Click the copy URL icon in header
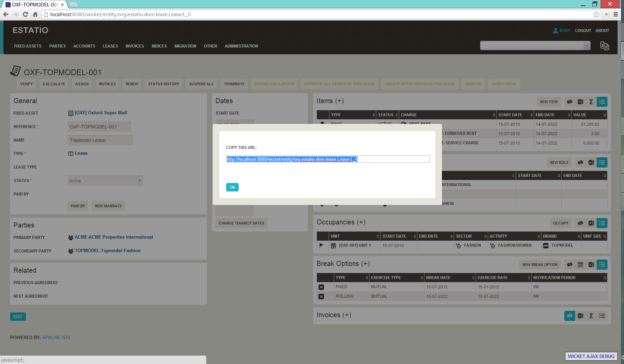 click(604, 46)
